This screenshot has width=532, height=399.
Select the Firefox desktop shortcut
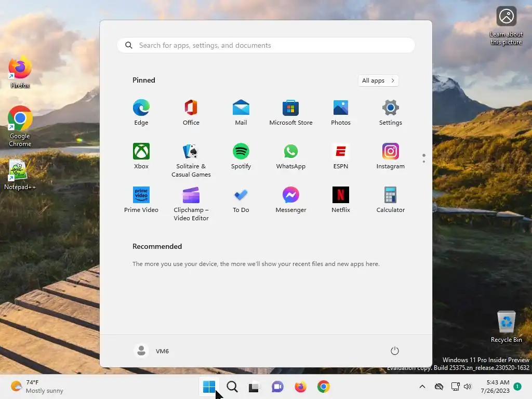[20, 73]
